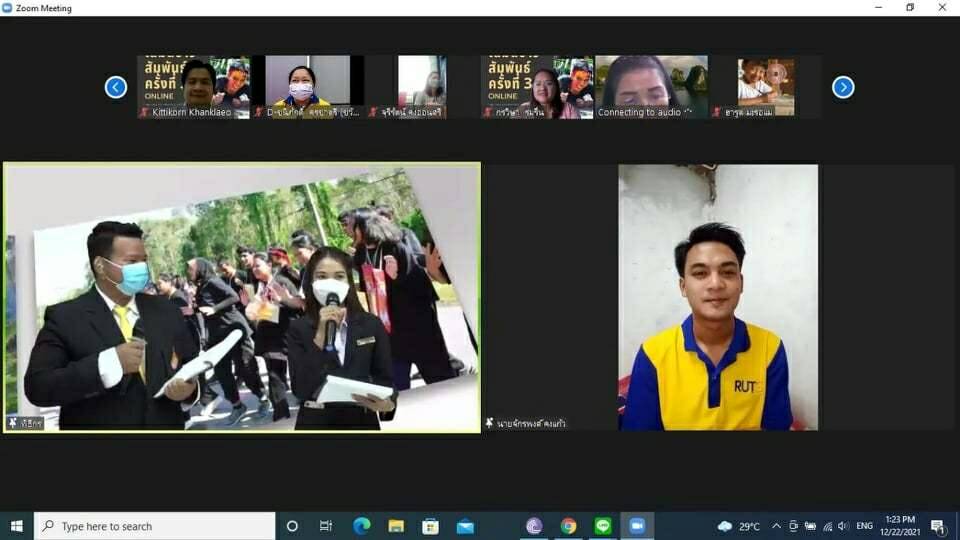Image resolution: width=960 pixels, height=540 pixels.
Task: Open the notification center icon
Action: point(938,526)
